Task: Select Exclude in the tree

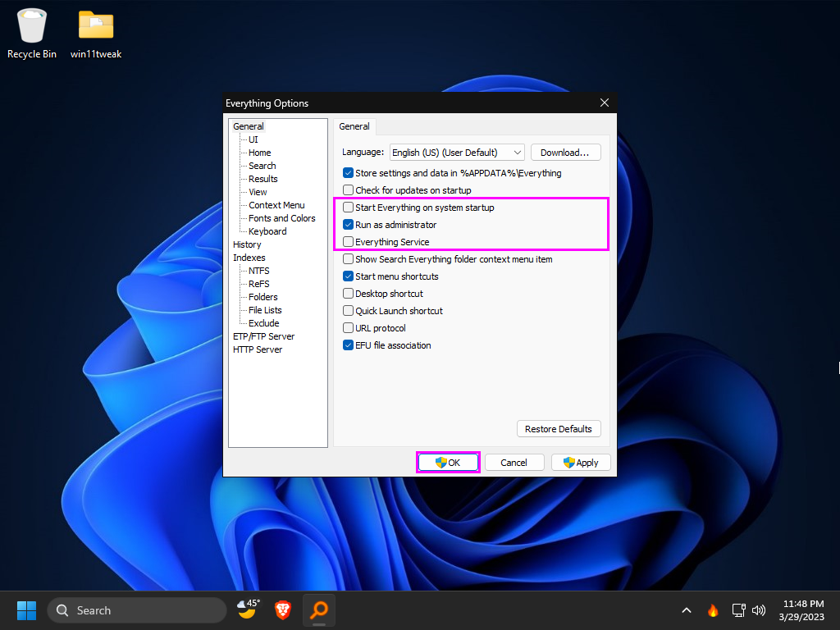Action: (x=263, y=323)
